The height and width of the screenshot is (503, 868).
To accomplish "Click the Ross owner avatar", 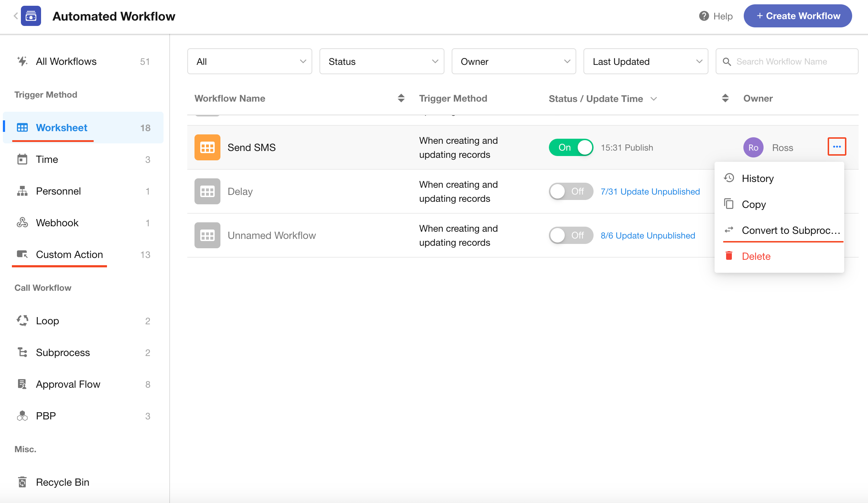I will 753,147.
